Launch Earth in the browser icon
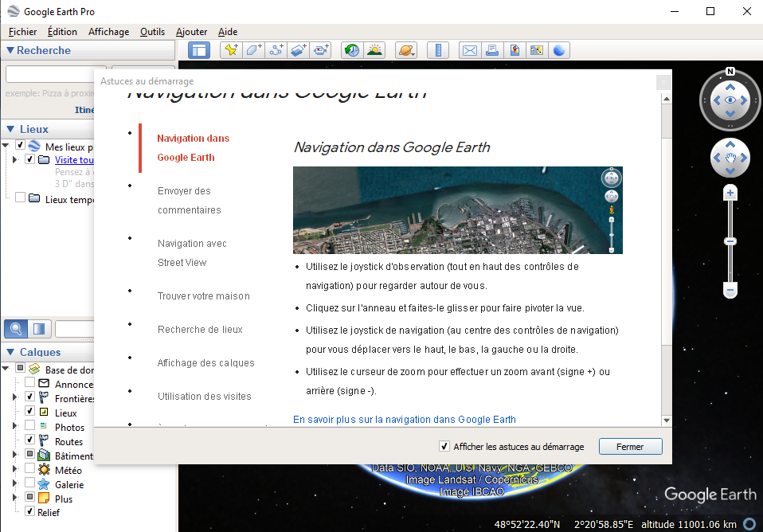Image resolution: width=763 pixels, height=532 pixels. (x=559, y=50)
